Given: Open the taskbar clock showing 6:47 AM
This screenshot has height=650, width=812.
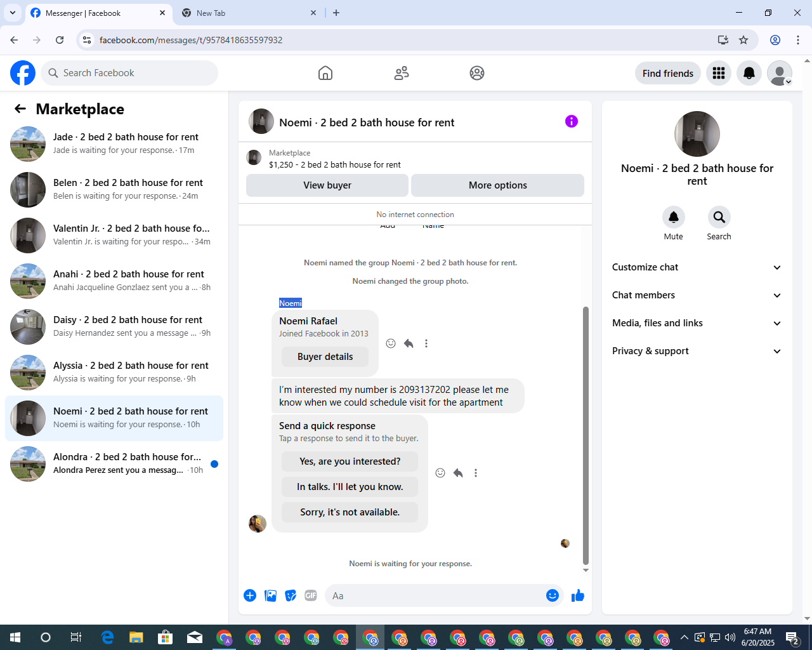Looking at the screenshot, I should click(758, 637).
